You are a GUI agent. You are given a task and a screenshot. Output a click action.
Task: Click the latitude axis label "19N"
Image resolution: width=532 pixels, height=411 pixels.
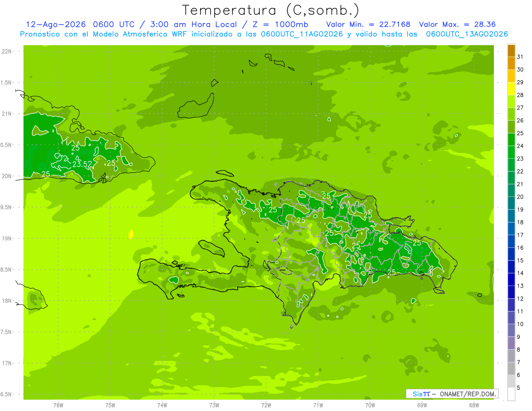point(8,239)
